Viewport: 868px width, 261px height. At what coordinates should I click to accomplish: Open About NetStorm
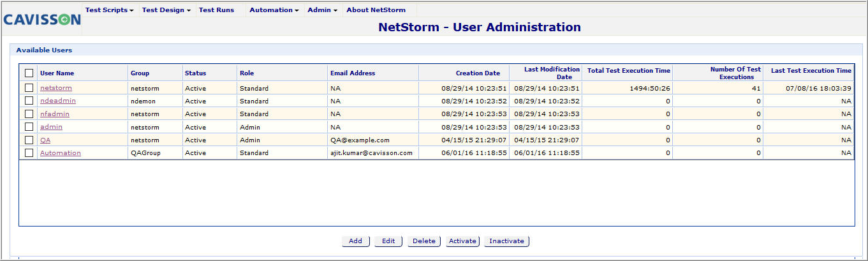point(376,10)
